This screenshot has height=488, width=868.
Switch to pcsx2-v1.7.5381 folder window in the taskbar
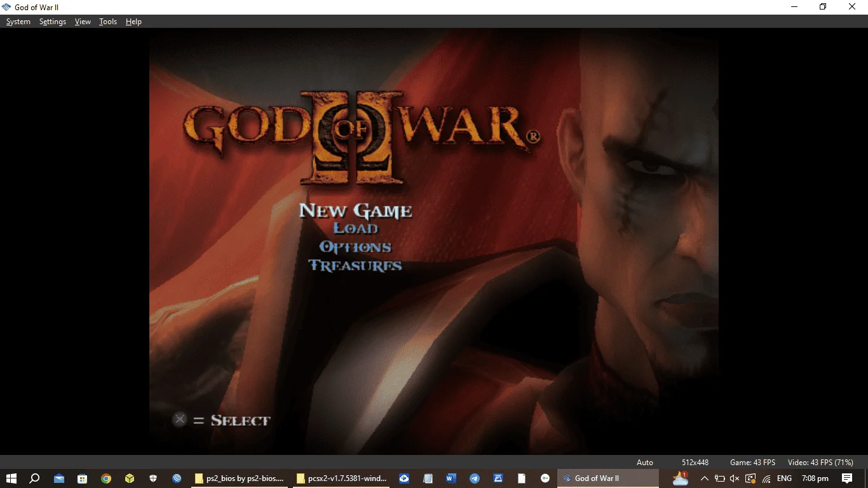coord(341,478)
